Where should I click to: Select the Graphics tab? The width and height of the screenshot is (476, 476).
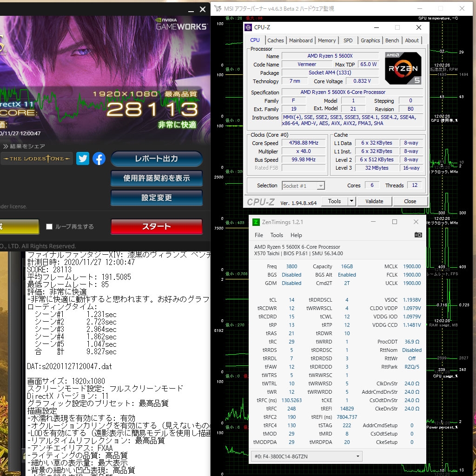tap(370, 40)
